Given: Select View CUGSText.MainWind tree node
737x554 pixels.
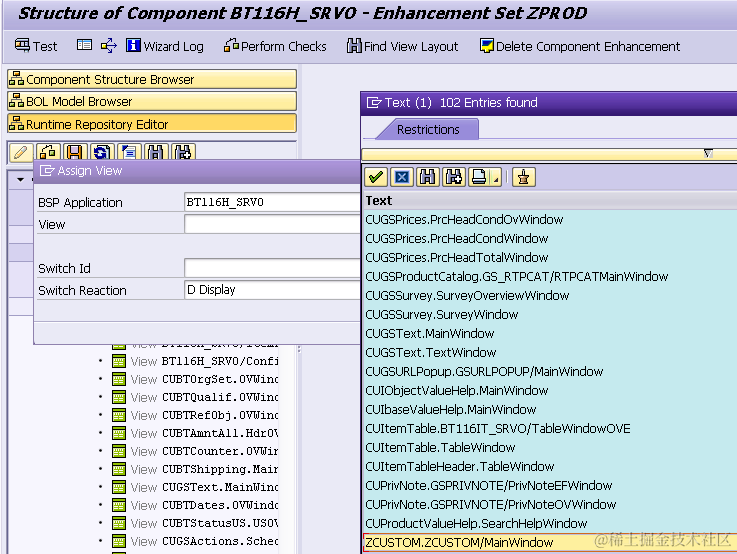Looking at the screenshot, I should tap(195, 487).
